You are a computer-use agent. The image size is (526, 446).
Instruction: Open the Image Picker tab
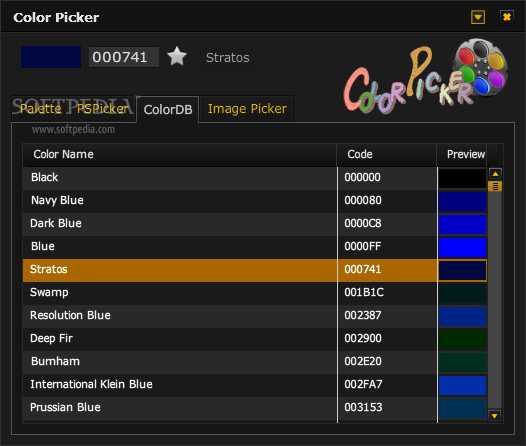pyautogui.click(x=247, y=109)
